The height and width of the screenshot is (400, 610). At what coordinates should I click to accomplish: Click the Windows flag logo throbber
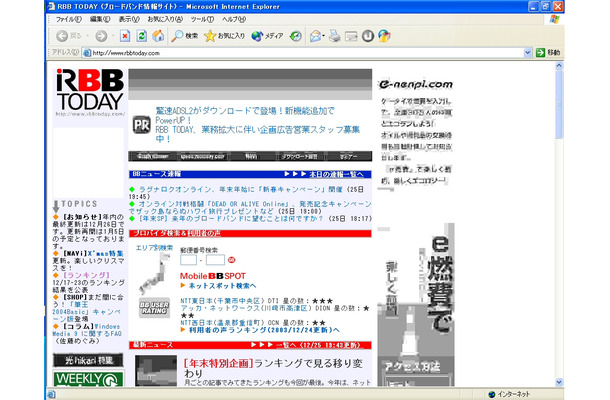[x=554, y=19]
